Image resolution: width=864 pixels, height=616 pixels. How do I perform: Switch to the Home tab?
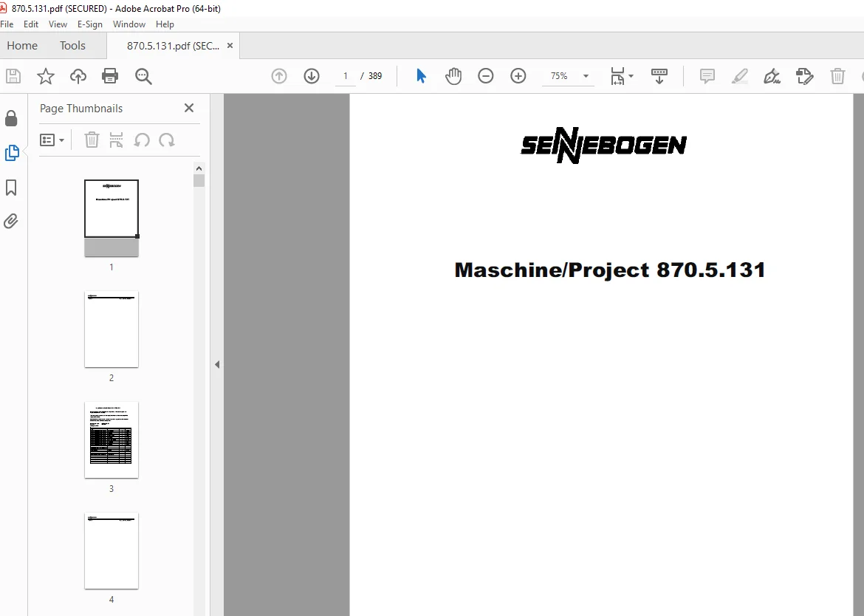[22, 46]
